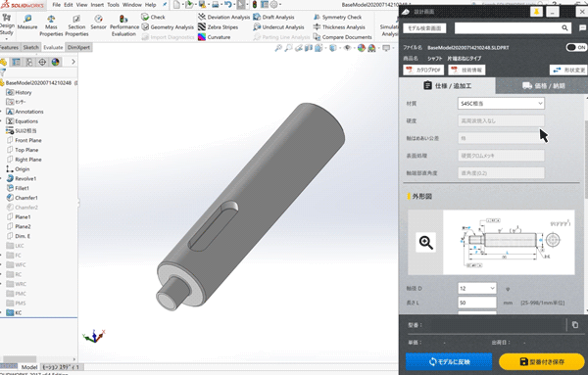Switch to the DimXpert tab
This screenshot has height=375, width=588.
point(78,47)
